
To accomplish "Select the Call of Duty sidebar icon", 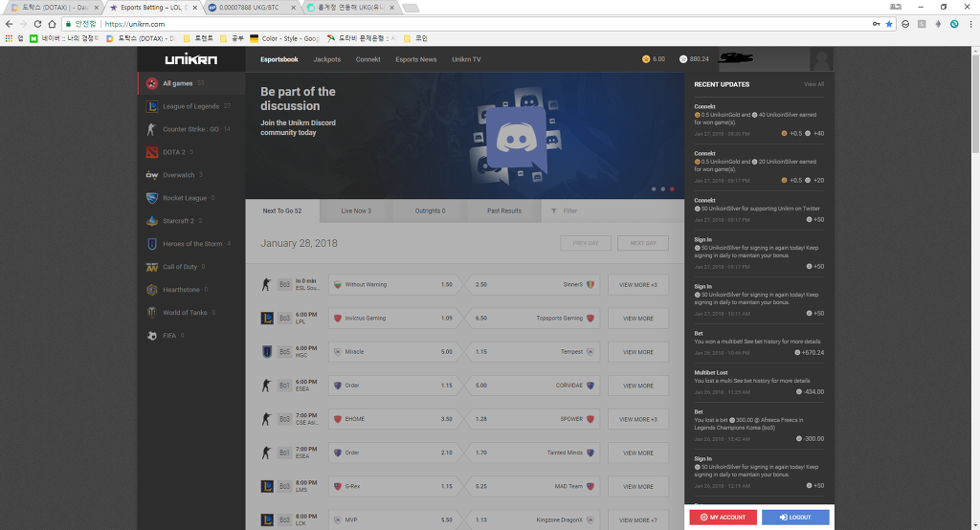I will (152, 267).
